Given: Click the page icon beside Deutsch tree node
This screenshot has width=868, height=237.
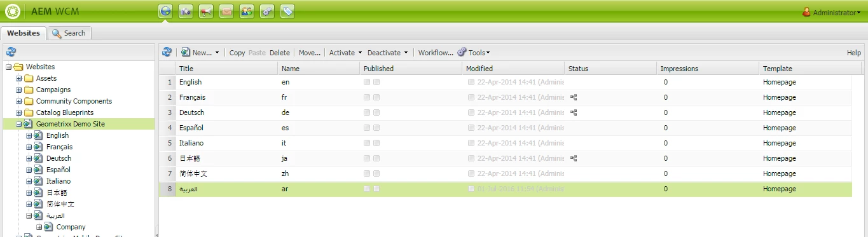Looking at the screenshot, I should click(38, 158).
